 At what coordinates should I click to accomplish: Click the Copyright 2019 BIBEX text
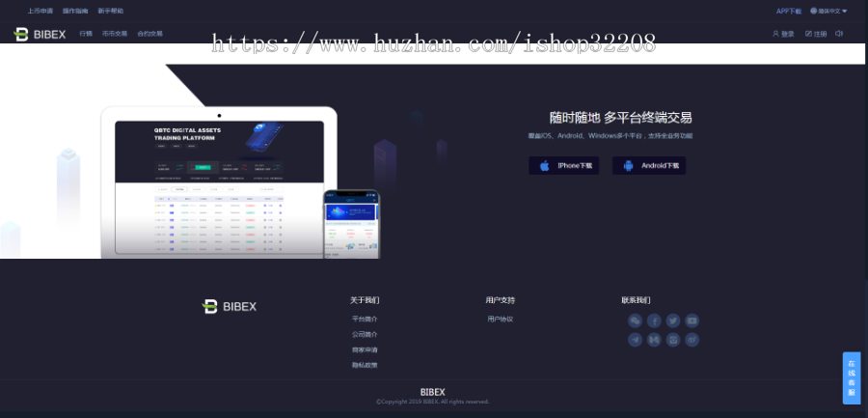pos(433,402)
